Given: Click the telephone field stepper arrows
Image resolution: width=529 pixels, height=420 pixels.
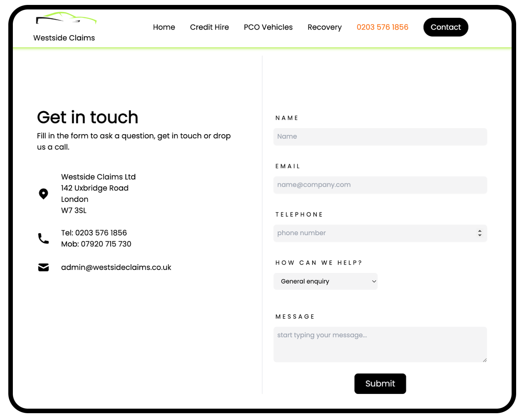Looking at the screenshot, I should click(480, 233).
